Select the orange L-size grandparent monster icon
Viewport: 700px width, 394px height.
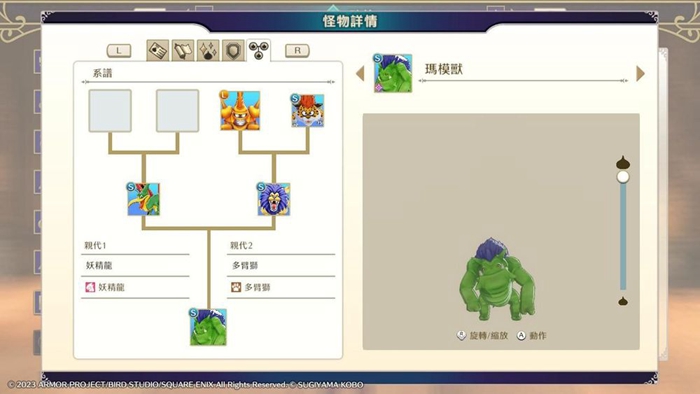point(240,110)
